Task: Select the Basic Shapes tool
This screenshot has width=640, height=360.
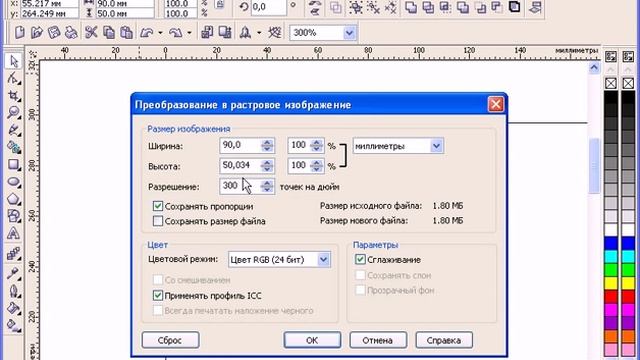Action: click(x=13, y=216)
